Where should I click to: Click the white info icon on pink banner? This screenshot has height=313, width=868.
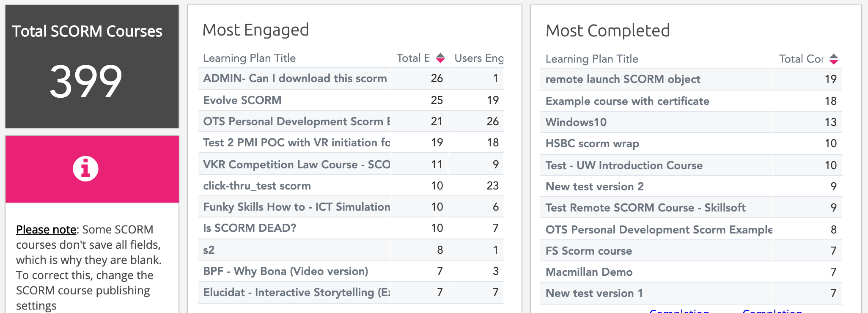pyautogui.click(x=85, y=169)
